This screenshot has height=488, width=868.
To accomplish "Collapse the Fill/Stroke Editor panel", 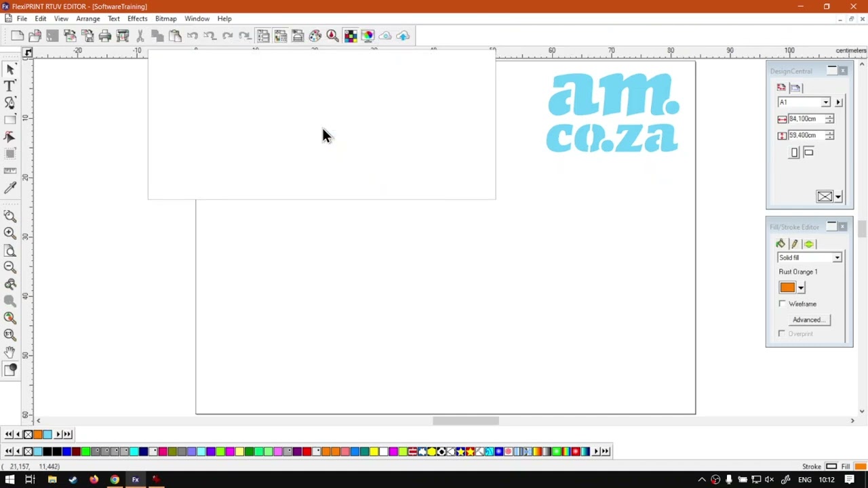I will 831,226.
